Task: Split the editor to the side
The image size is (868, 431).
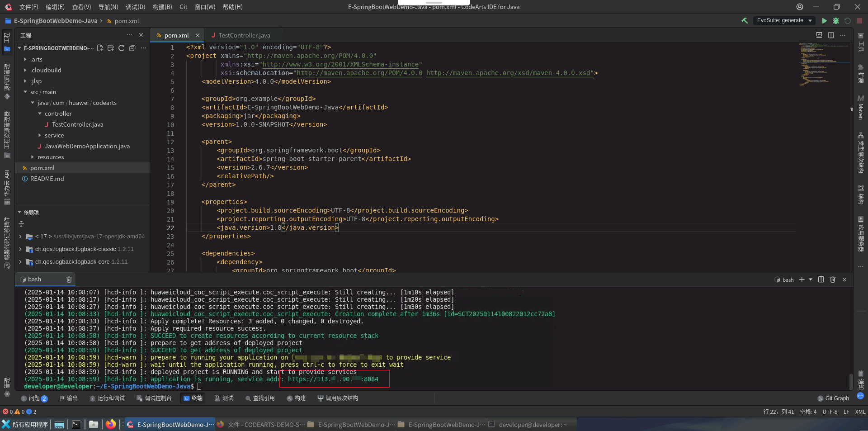Action: click(831, 35)
